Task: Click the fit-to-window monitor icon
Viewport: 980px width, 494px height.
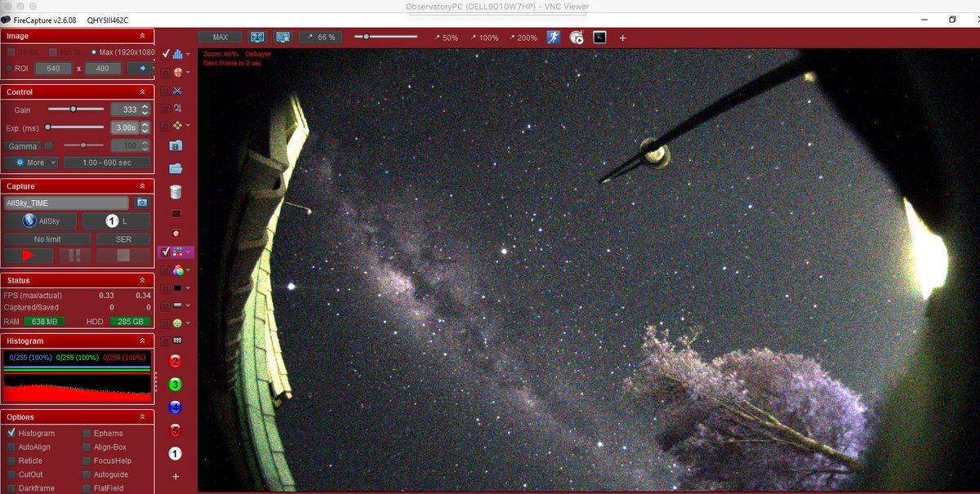Action: tap(257, 37)
